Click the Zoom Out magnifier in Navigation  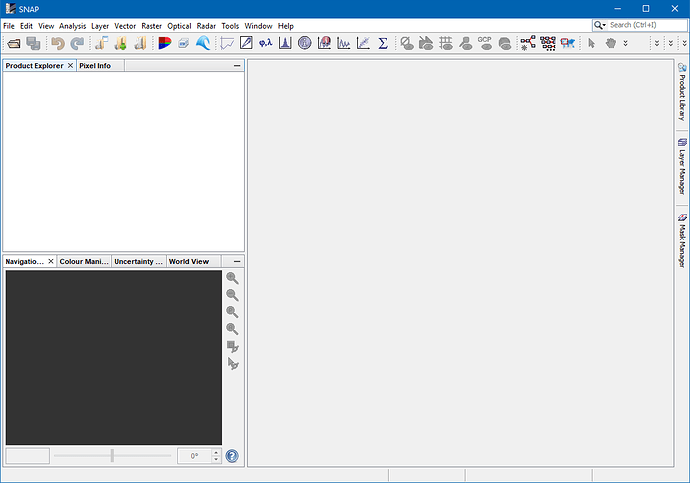coord(232,295)
